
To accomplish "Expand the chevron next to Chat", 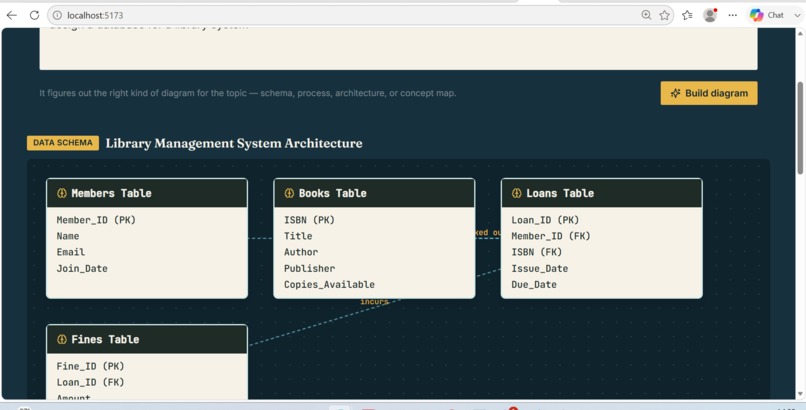I will tap(798, 15).
